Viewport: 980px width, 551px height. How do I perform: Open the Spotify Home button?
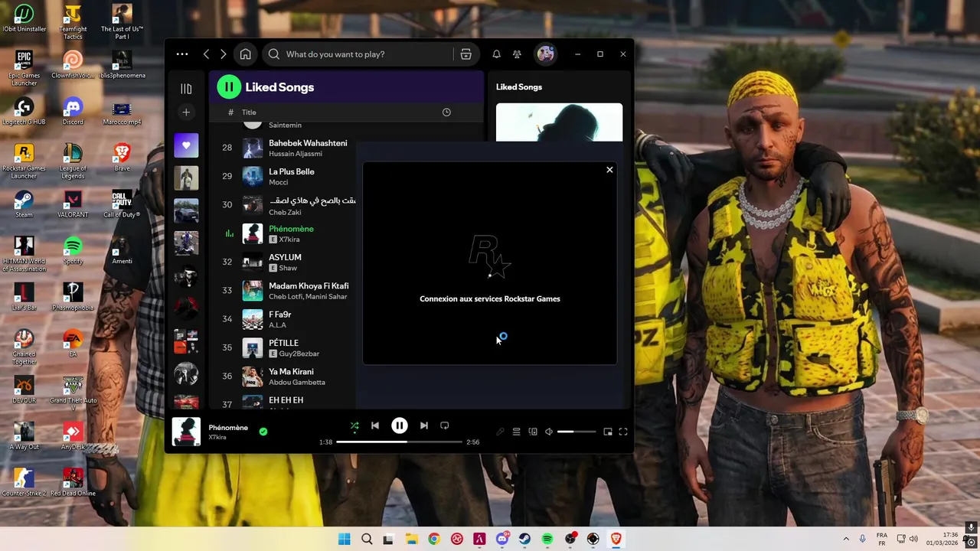pos(245,54)
